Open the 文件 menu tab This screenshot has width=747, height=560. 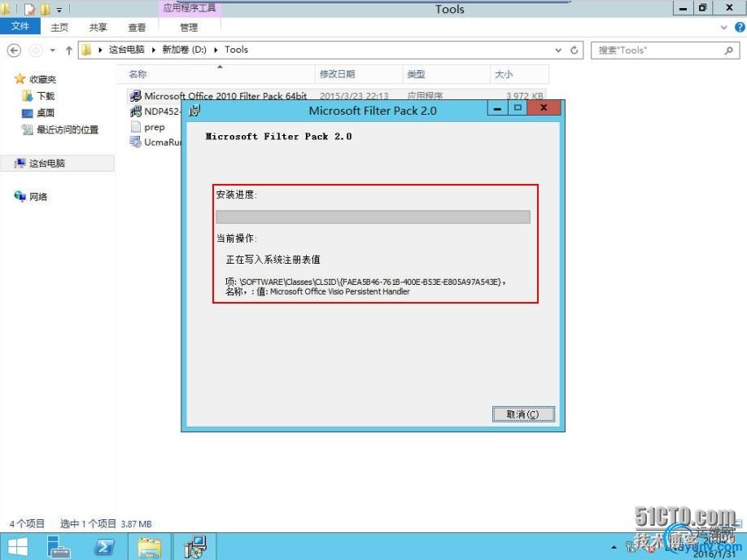coord(20,26)
